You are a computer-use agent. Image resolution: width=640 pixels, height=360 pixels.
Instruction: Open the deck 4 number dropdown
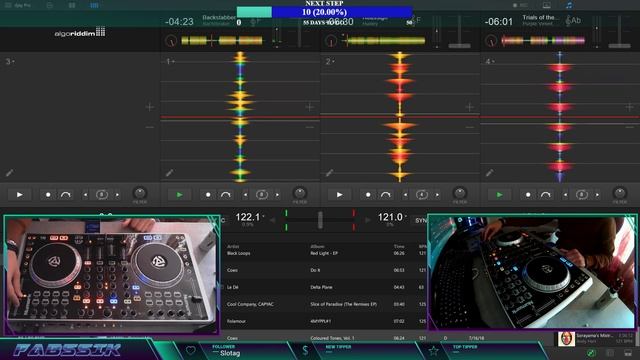click(x=490, y=62)
